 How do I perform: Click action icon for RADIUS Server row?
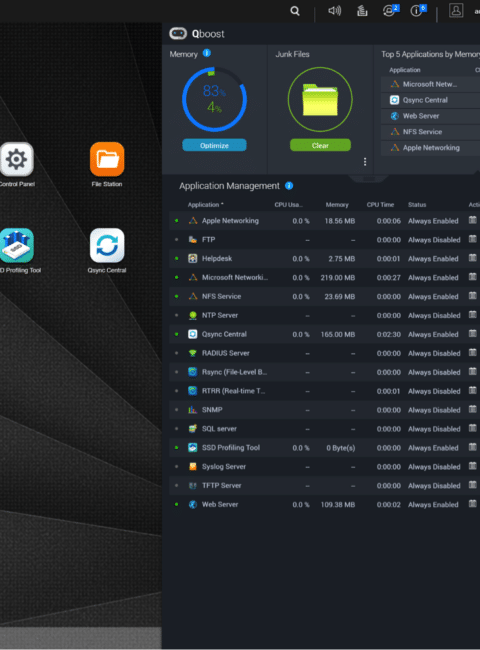[x=473, y=353]
